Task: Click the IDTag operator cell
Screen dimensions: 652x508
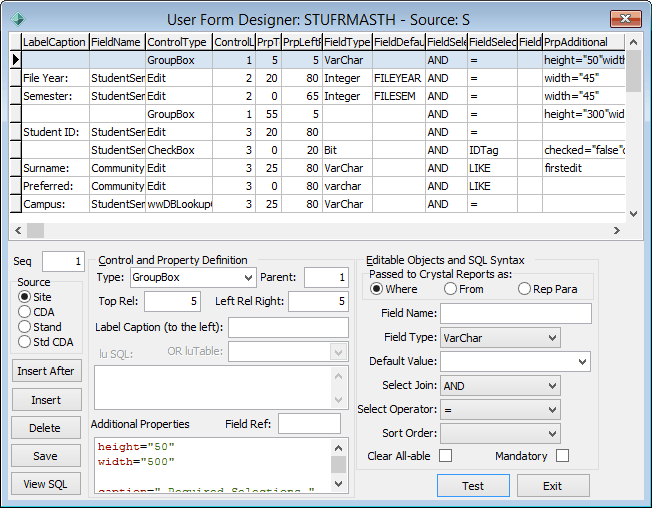Action: click(492, 150)
